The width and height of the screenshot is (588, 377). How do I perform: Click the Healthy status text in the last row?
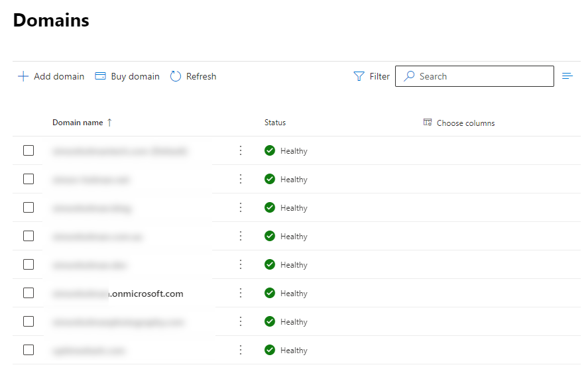click(294, 350)
